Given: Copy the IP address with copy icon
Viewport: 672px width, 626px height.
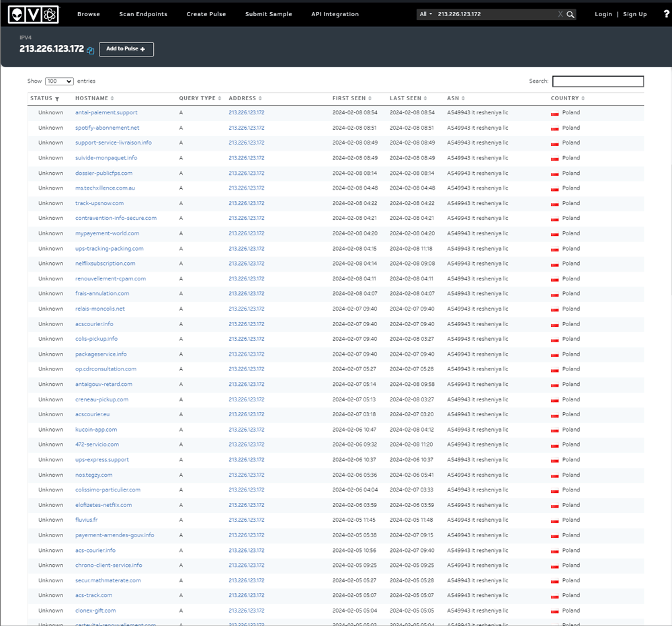Looking at the screenshot, I should pyautogui.click(x=91, y=50).
